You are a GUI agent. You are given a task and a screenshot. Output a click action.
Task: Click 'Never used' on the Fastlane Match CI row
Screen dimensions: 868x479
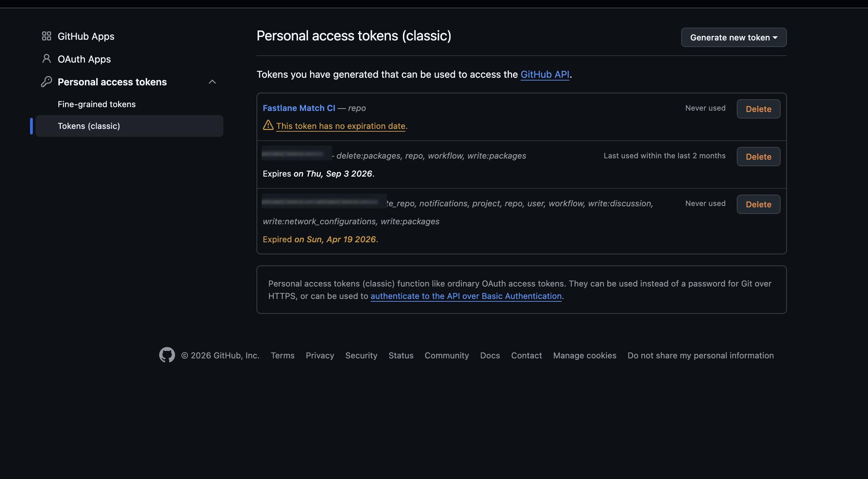coord(705,108)
